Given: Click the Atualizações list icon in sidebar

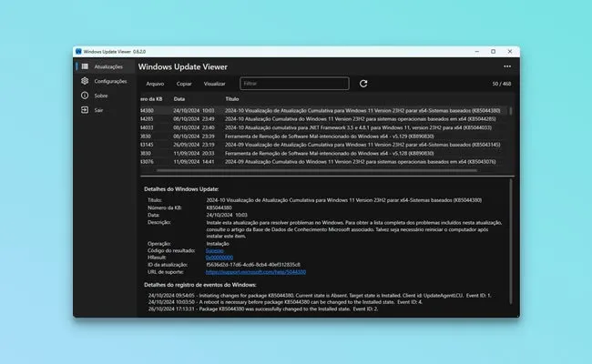Looking at the screenshot, I should coord(84,67).
